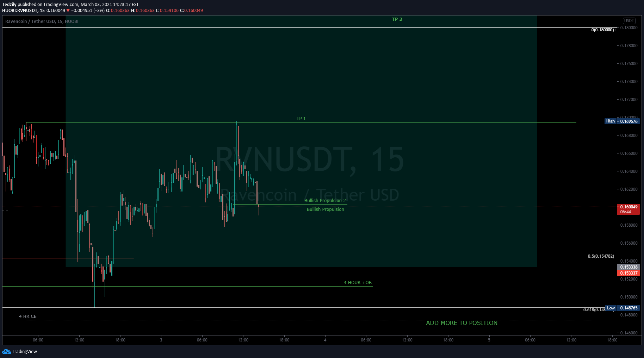Open the USDT currency selector on price axis
Image resolution: width=644 pixels, height=358 pixels.
click(629, 21)
